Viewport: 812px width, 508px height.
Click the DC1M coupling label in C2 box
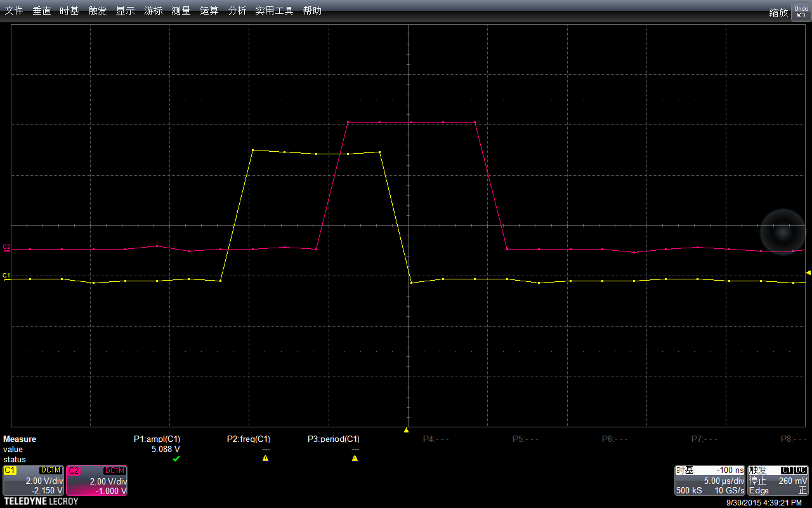click(114, 471)
